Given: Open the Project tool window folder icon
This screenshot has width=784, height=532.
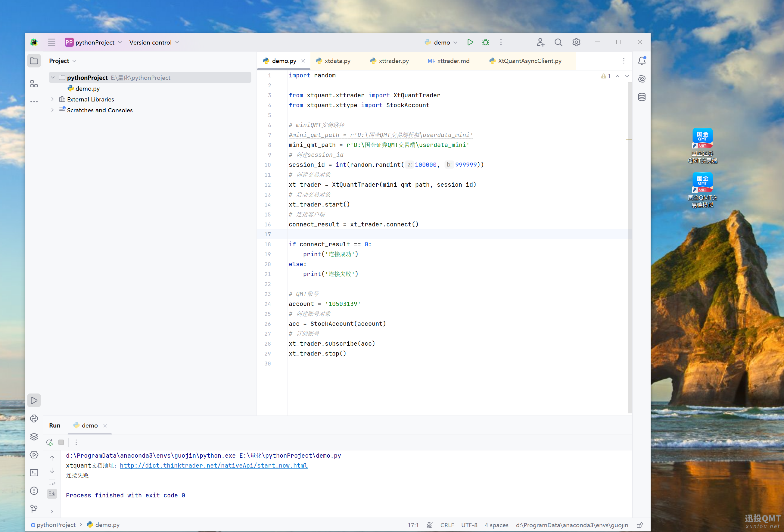Looking at the screenshot, I should click(34, 61).
